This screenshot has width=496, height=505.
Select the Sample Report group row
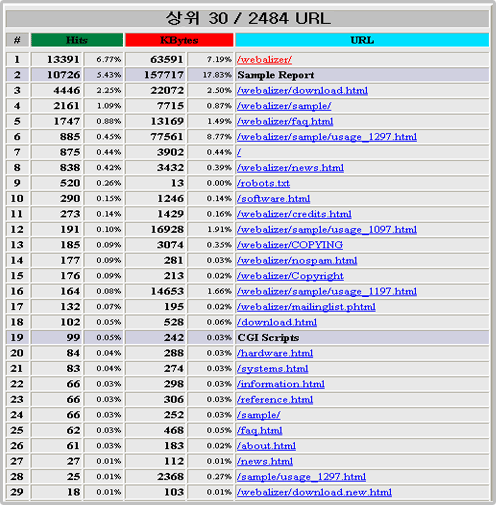tap(248, 75)
